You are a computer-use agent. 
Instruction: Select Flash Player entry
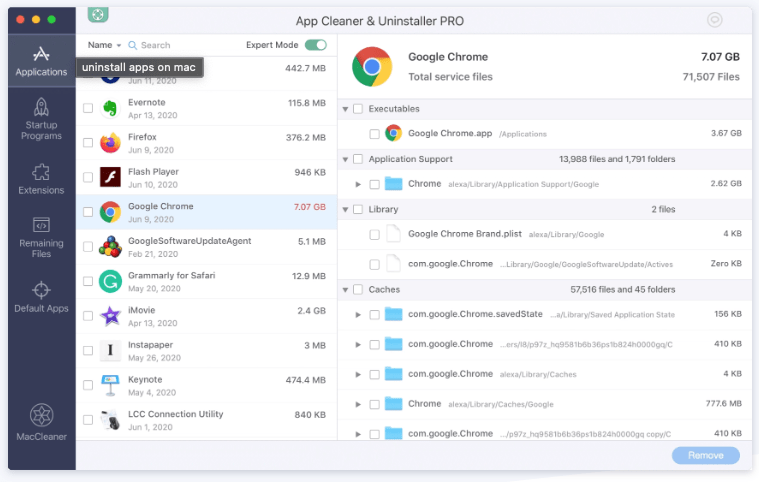[207, 177]
